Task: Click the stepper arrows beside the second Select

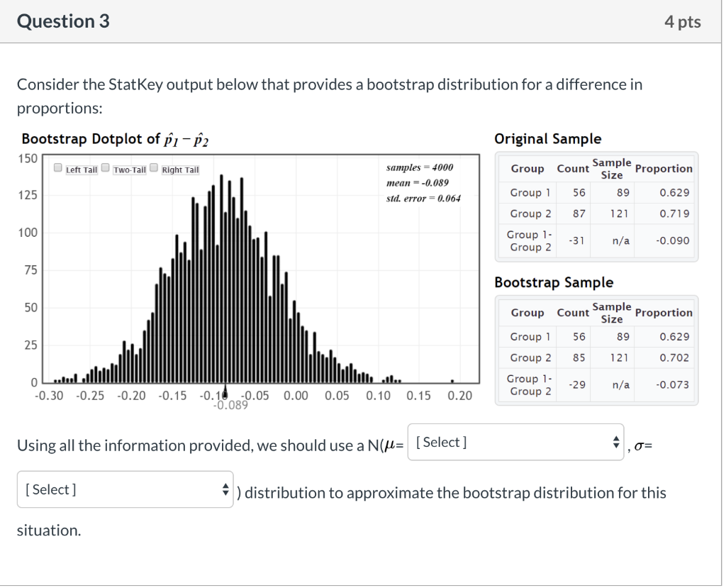Action: (x=225, y=489)
